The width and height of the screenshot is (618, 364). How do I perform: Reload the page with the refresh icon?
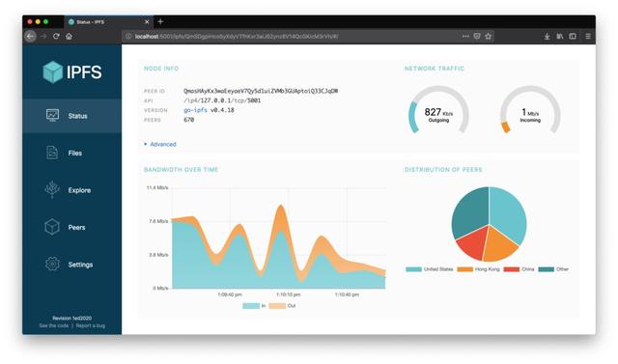[56, 37]
